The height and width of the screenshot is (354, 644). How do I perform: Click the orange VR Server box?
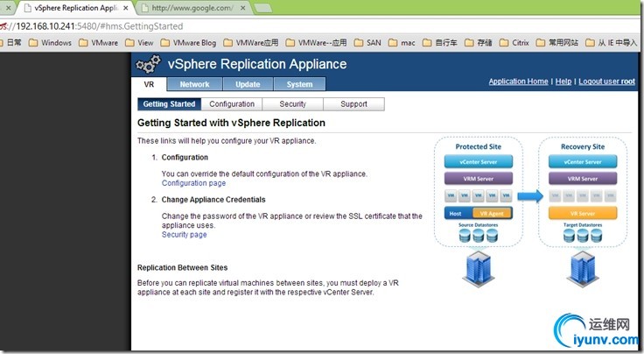583,214
